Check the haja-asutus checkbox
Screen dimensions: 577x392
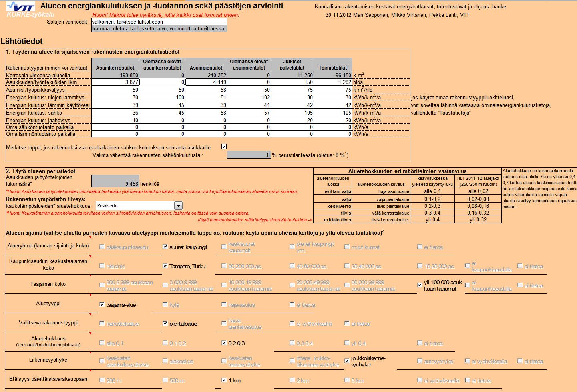[x=224, y=304]
